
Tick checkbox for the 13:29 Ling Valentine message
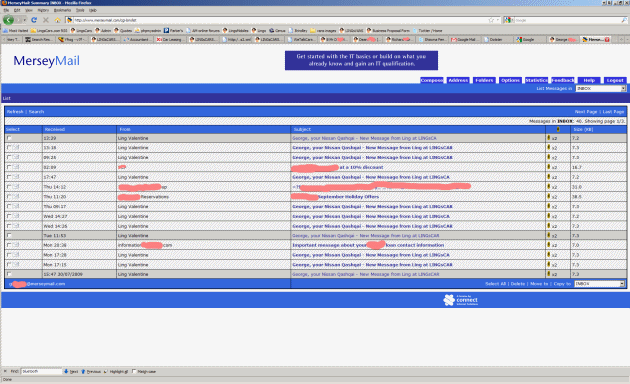pyautogui.click(x=9, y=138)
